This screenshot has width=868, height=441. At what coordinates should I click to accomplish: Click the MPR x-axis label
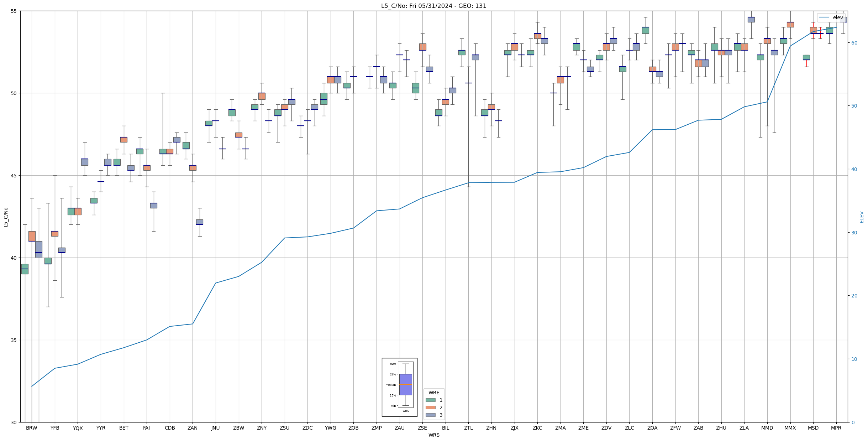[836, 428]
